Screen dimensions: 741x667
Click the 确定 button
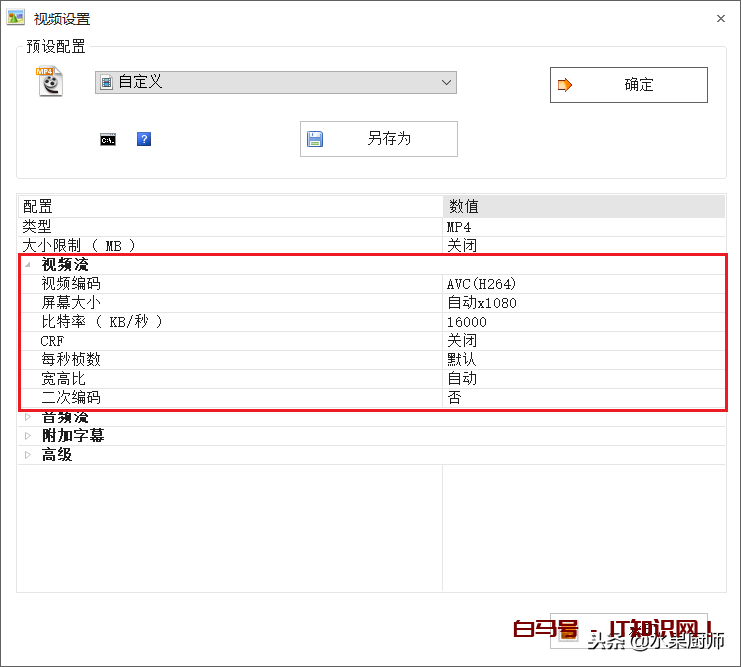pyautogui.click(x=629, y=85)
